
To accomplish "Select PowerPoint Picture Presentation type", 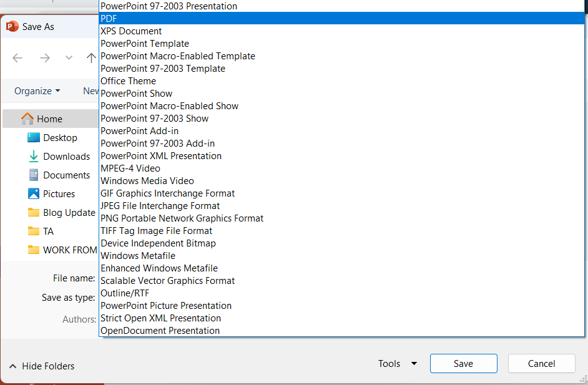I will pos(341,306).
